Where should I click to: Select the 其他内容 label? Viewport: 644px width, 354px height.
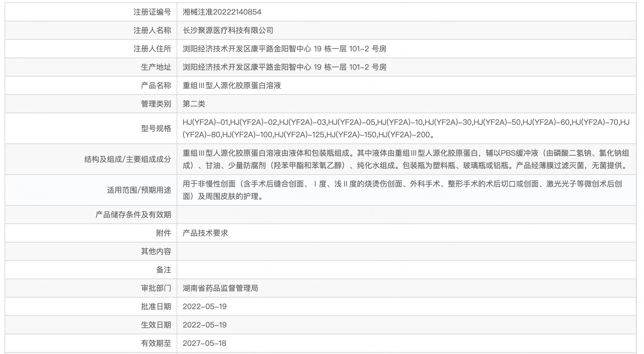pyautogui.click(x=156, y=251)
